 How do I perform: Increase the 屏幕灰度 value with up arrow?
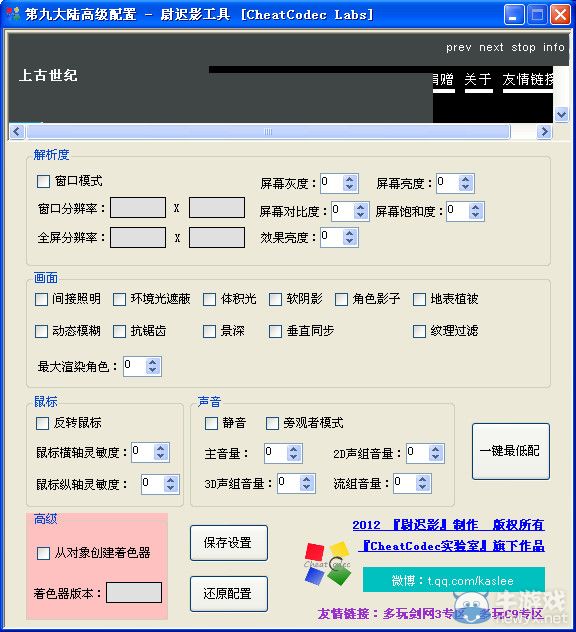(350, 179)
